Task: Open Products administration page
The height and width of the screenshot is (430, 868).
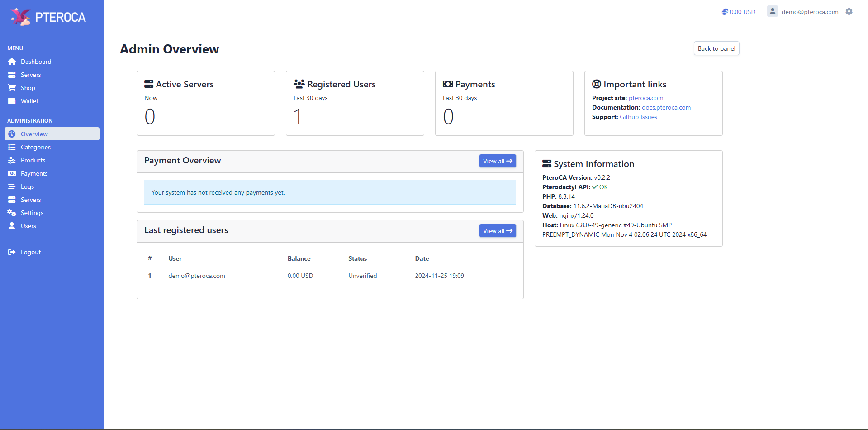Action: coord(33,160)
